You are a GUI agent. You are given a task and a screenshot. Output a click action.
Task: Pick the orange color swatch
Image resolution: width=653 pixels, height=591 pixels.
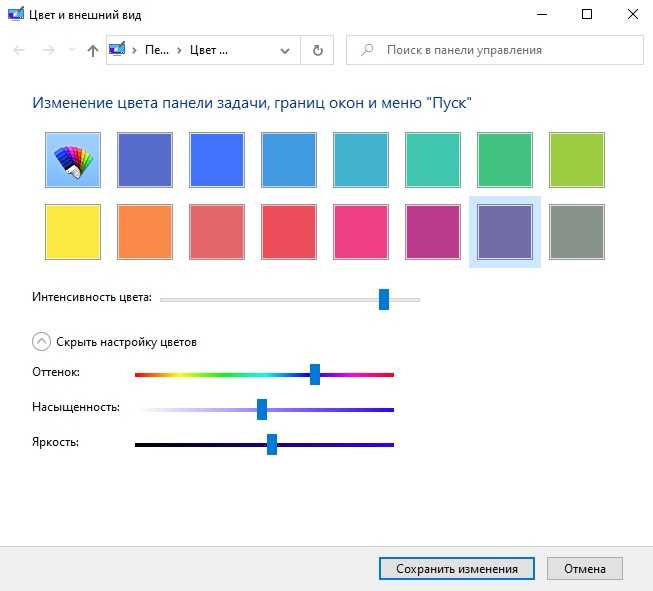pos(145,232)
